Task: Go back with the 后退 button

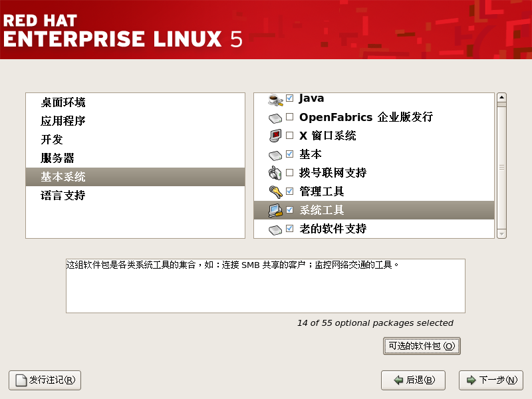Action: pos(413,380)
